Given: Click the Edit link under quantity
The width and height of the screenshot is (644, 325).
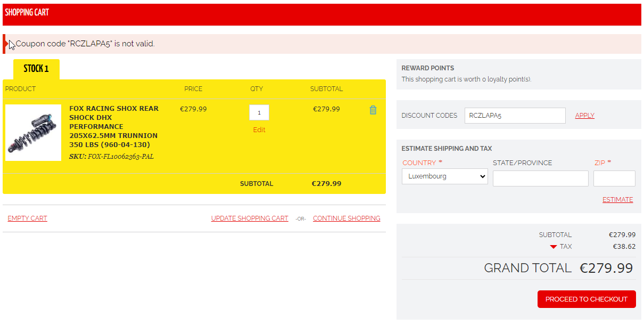Looking at the screenshot, I should (x=259, y=130).
